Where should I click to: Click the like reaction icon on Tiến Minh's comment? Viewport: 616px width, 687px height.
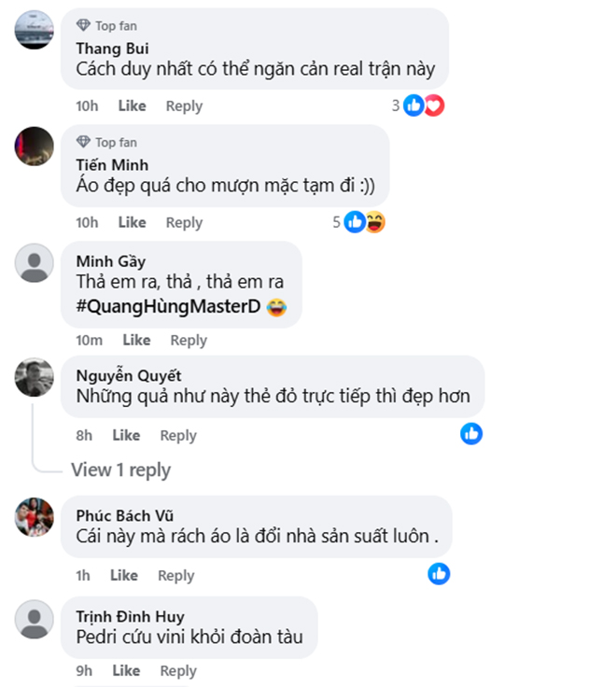pyautogui.click(x=356, y=222)
